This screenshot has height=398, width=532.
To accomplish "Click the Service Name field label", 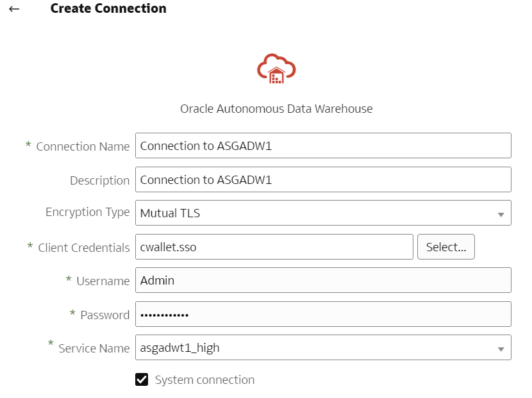I will pyautogui.click(x=94, y=349).
